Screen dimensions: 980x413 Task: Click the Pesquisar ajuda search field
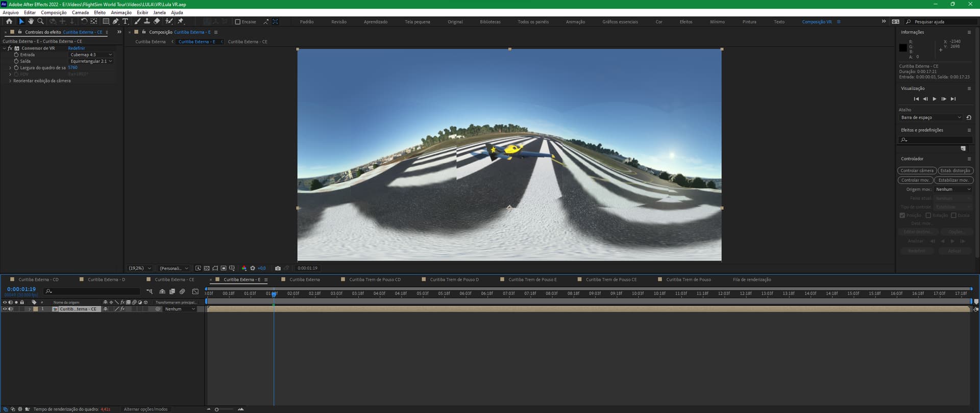pyautogui.click(x=942, y=22)
